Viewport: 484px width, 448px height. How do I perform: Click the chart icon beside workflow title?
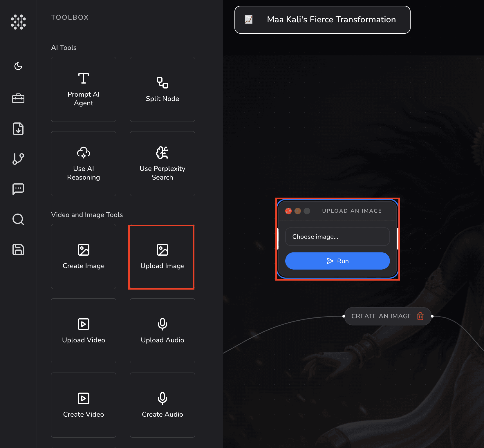point(249,19)
